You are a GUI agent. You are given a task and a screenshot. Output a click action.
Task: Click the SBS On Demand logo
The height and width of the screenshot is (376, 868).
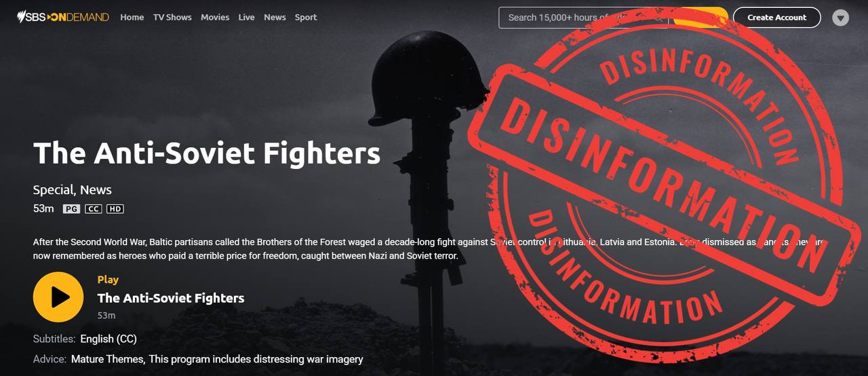(x=62, y=17)
